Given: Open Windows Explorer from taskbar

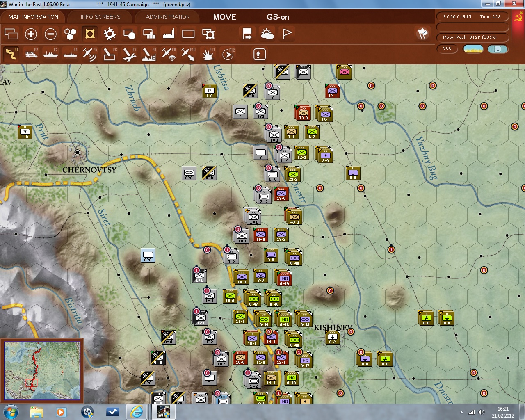Looking at the screenshot, I should (36, 412).
